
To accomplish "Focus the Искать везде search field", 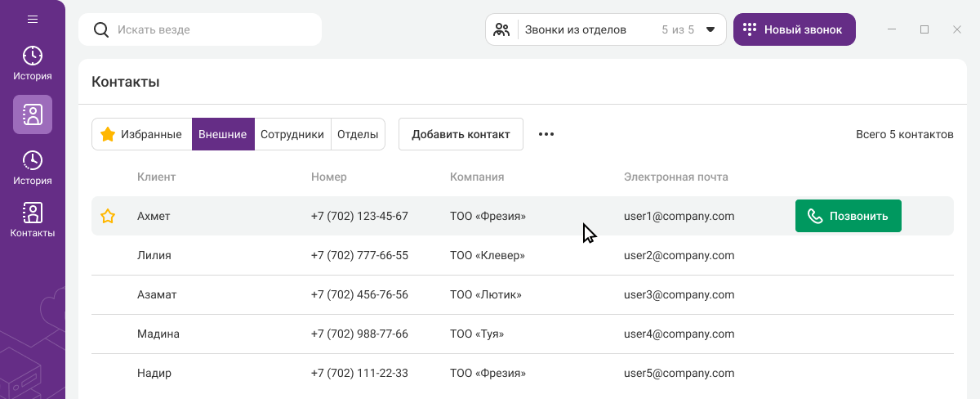I will click(x=212, y=29).
